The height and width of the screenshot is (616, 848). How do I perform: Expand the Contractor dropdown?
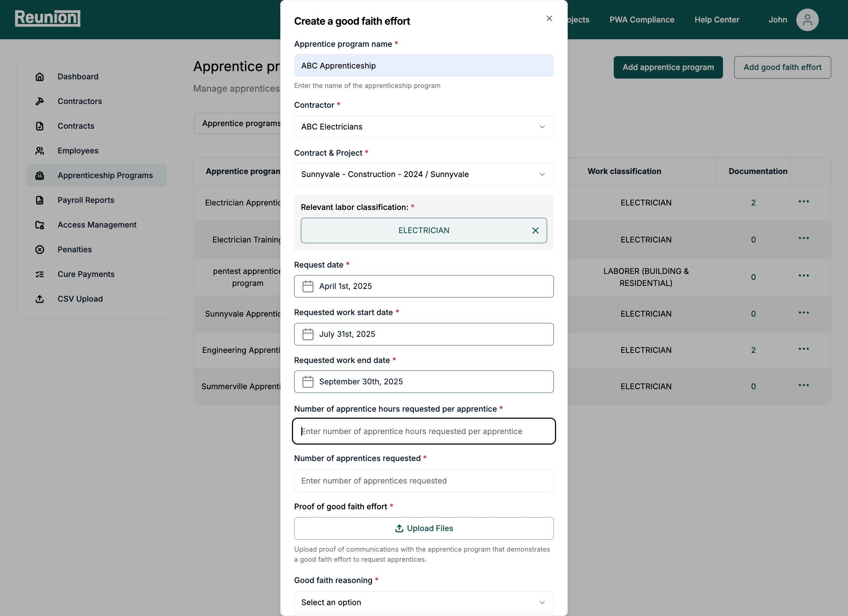point(424,127)
